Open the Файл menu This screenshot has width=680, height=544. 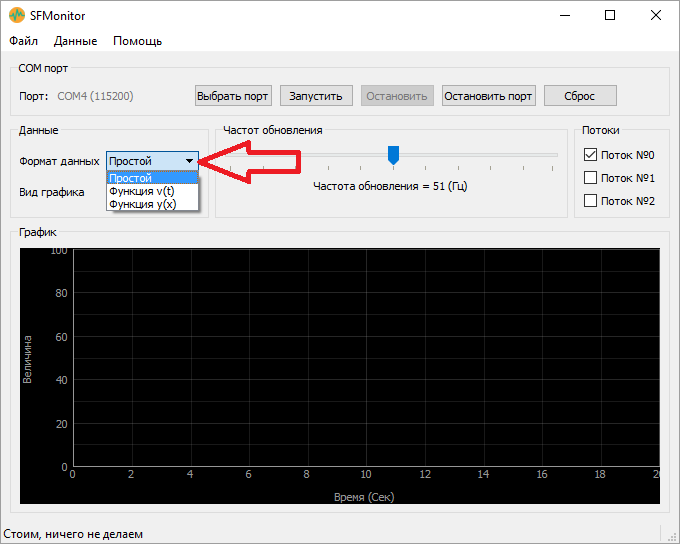[x=23, y=41]
